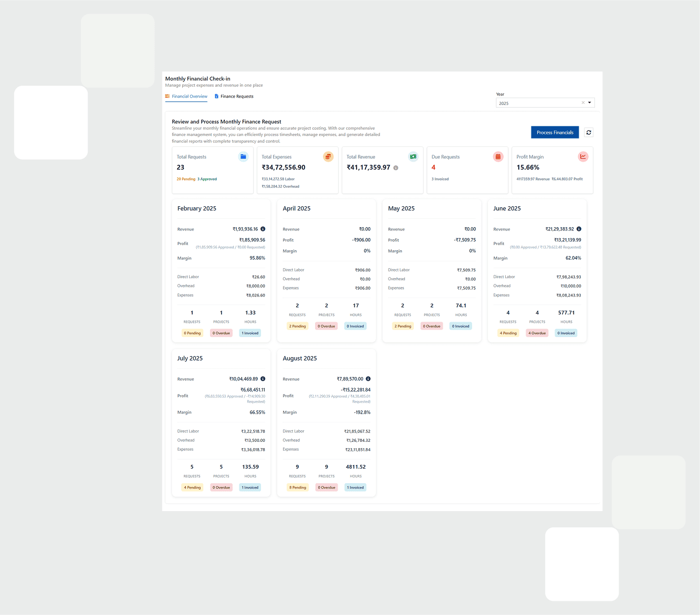Switch to Financial Overview tab
The height and width of the screenshot is (615, 700).
pos(186,97)
